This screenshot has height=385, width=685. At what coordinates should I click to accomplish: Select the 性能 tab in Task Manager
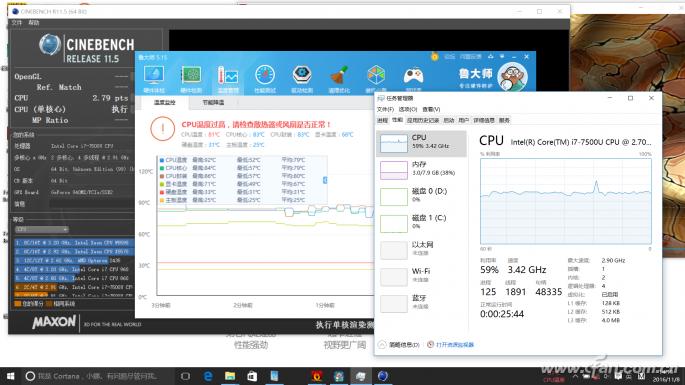pos(397,120)
